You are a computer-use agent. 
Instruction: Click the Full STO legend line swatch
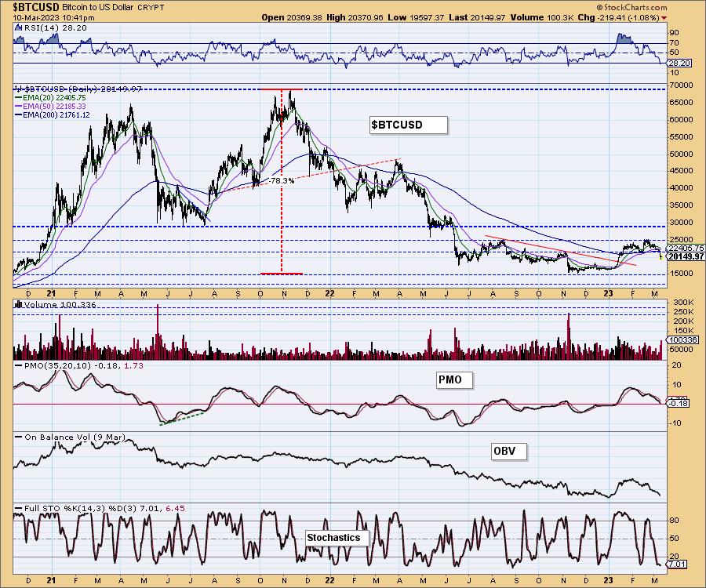pos(19,508)
